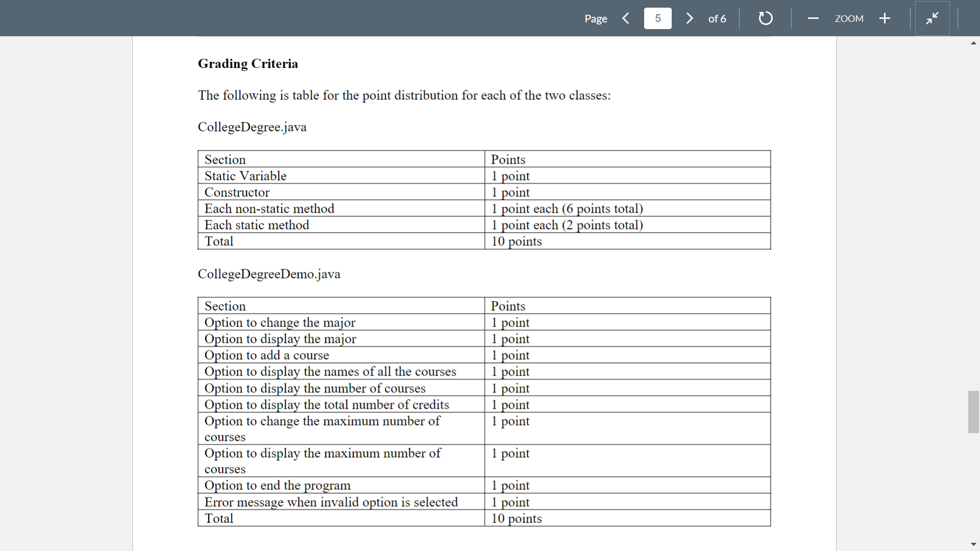Zoom out with the minus icon

tap(813, 18)
